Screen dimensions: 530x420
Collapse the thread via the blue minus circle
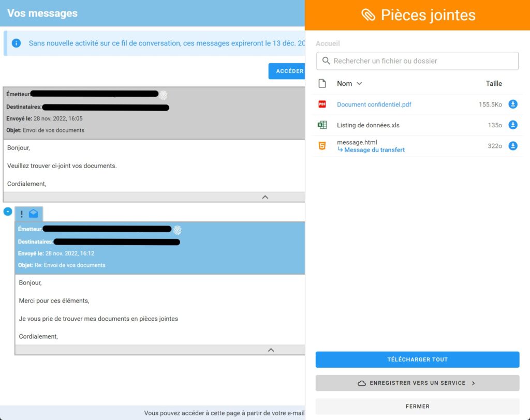(x=7, y=212)
